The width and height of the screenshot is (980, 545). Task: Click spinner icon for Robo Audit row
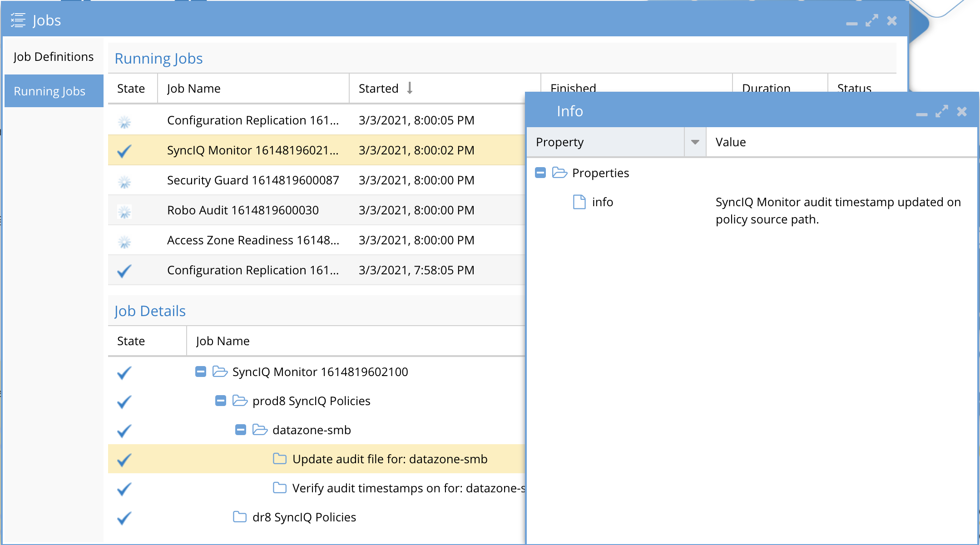124,212
